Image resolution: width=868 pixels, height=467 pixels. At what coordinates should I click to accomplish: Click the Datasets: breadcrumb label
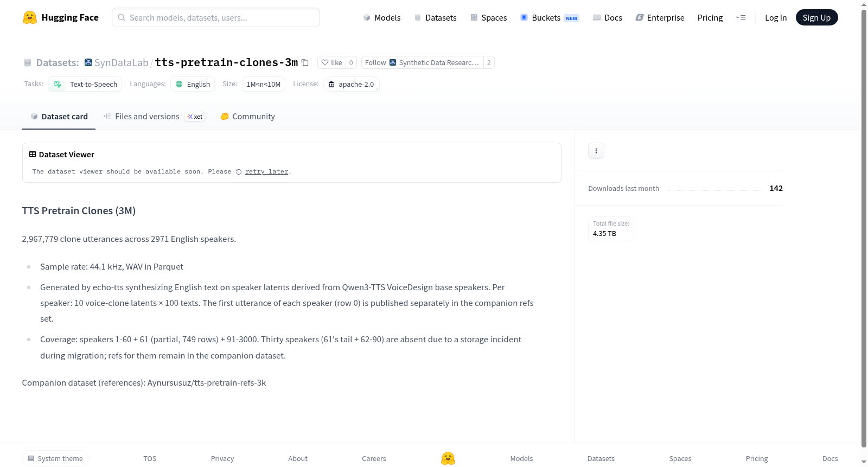point(58,62)
